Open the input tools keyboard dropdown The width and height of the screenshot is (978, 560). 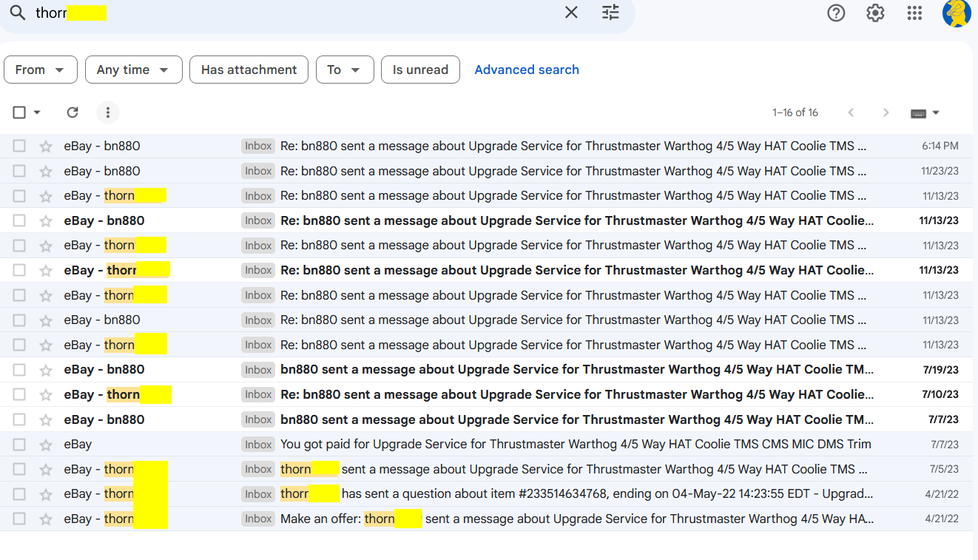pos(925,112)
